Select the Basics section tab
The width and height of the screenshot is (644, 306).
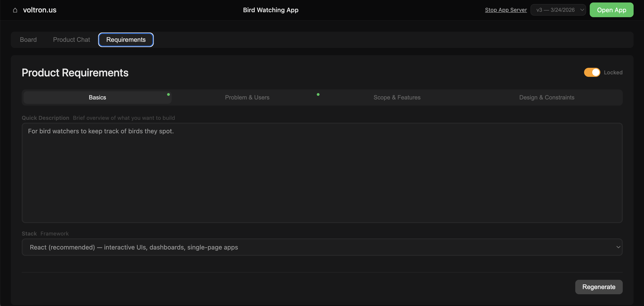97,97
